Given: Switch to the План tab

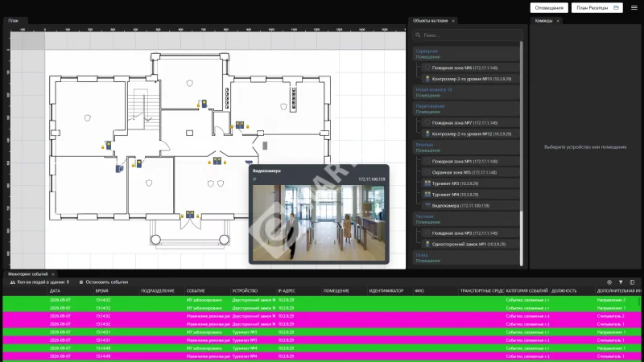Looking at the screenshot, I should pyautogui.click(x=14, y=21).
